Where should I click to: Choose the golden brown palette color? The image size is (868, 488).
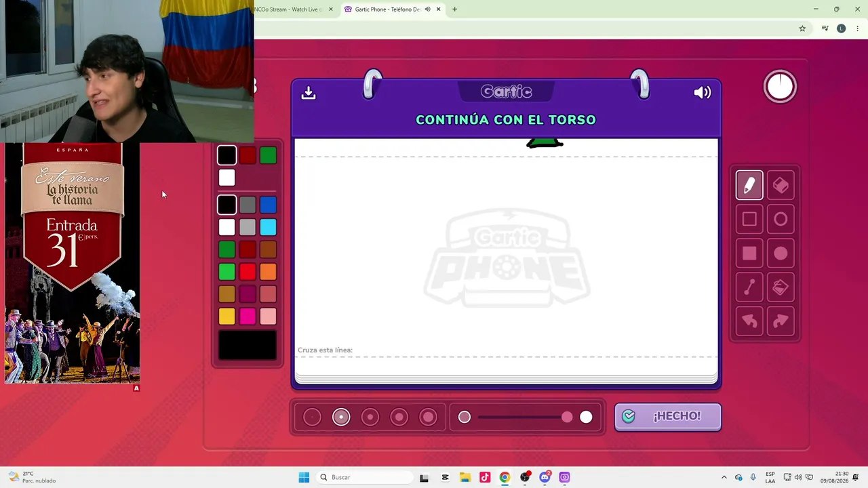(x=226, y=294)
